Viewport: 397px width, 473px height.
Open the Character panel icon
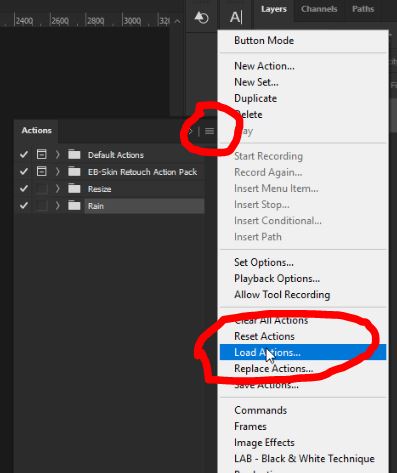pyautogui.click(x=236, y=17)
